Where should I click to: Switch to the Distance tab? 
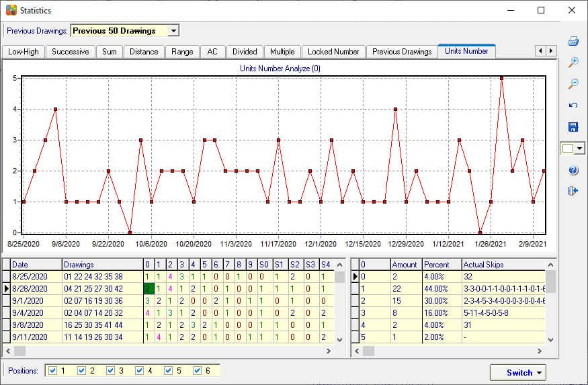point(144,52)
